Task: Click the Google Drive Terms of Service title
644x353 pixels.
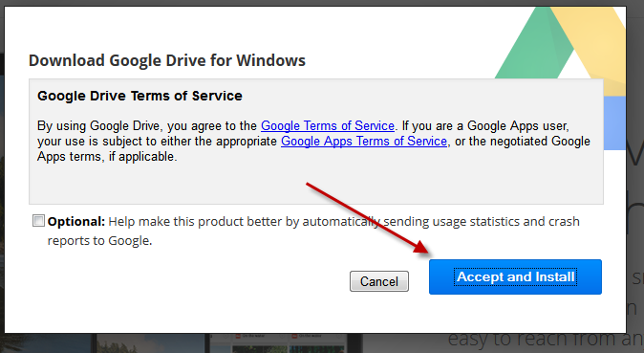Action: pos(140,96)
